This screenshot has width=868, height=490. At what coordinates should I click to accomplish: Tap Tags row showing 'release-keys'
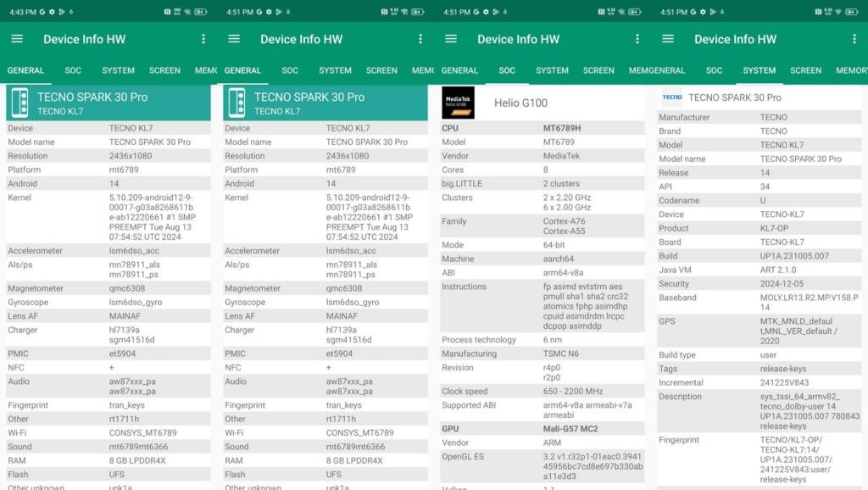[759, 368]
